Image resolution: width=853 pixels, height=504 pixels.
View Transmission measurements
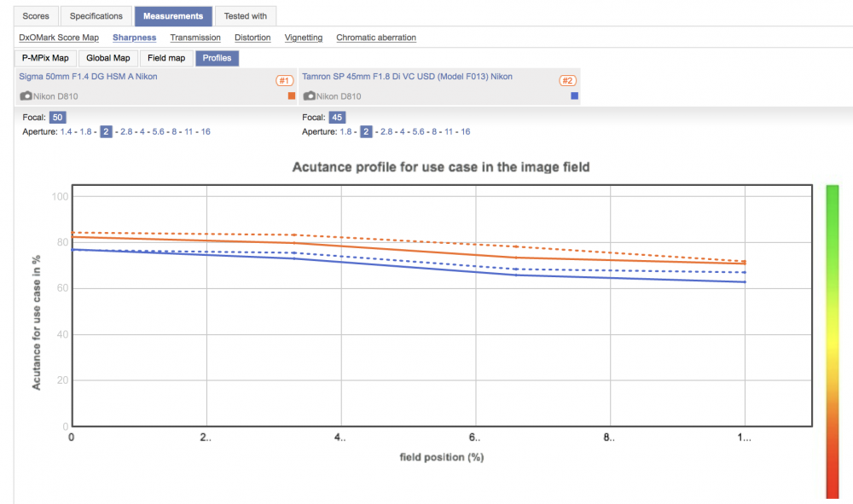pos(195,38)
